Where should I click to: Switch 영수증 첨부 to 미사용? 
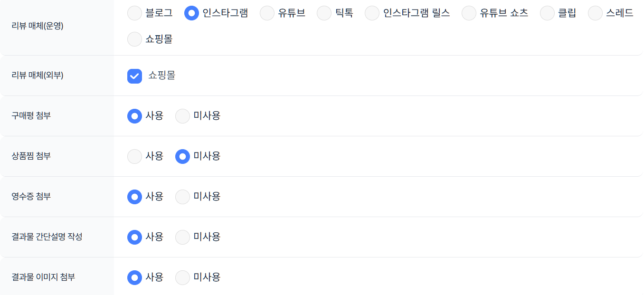tap(183, 197)
